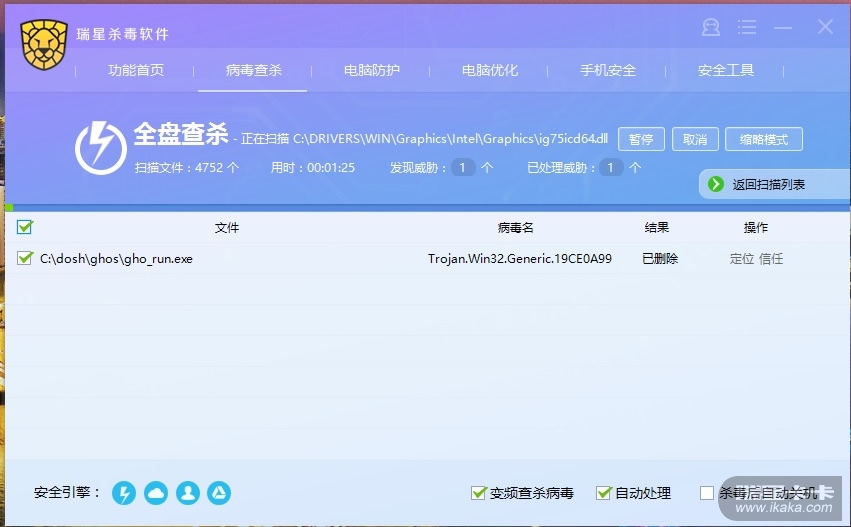
Task: Open the 安全工具 tab
Action: tap(726, 70)
